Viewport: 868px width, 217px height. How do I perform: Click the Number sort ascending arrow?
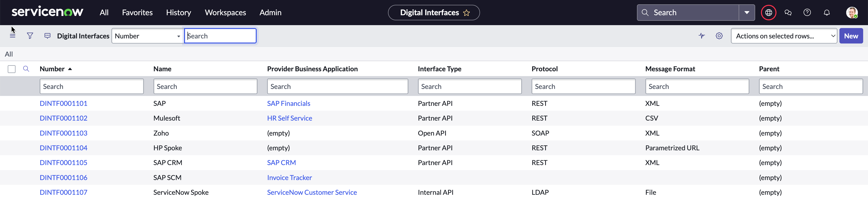70,69
